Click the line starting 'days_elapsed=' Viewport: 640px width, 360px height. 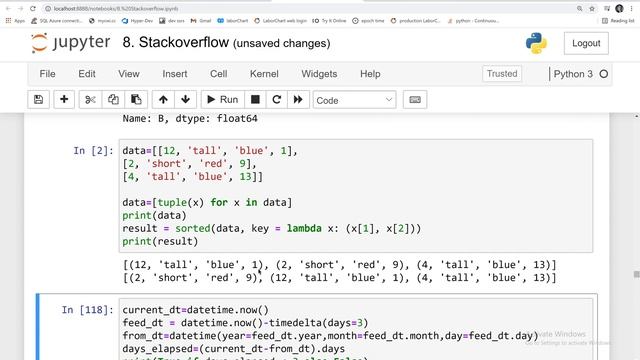(233, 349)
